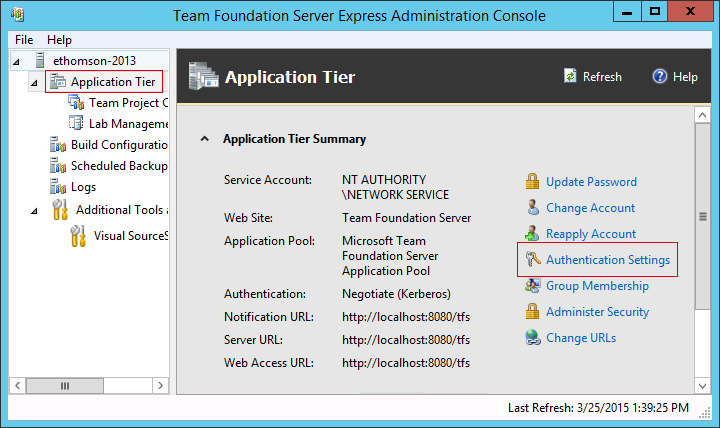Viewport: 720px width, 428px height.
Task: Click the Change URLs globe icon
Action: (x=533, y=338)
